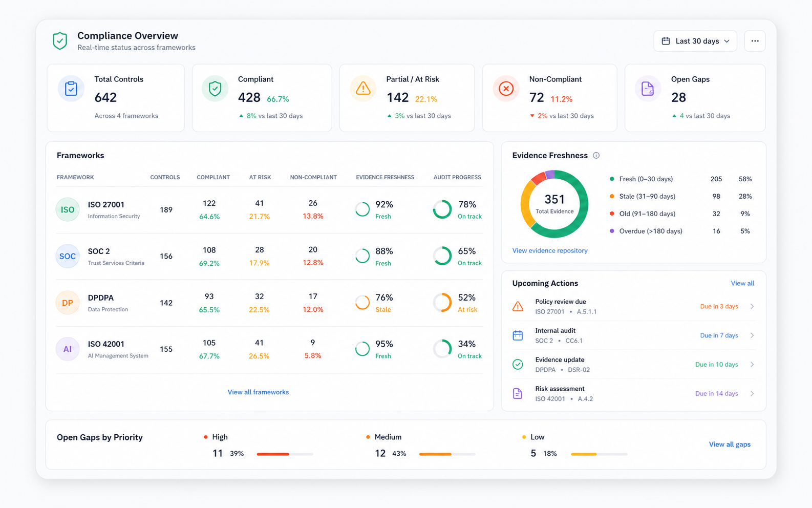The height and width of the screenshot is (508, 812).
Task: Click the calendar icon in the date range button
Action: [x=666, y=41]
